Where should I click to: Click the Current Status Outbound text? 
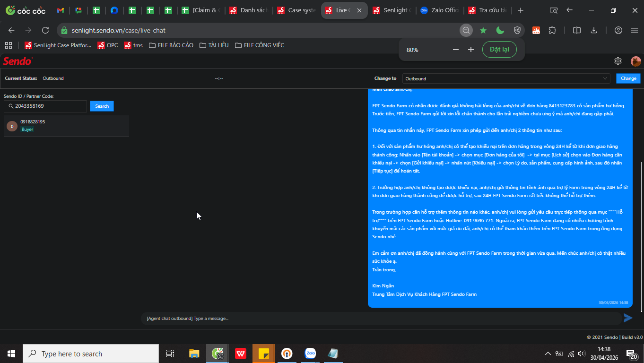[53, 78]
